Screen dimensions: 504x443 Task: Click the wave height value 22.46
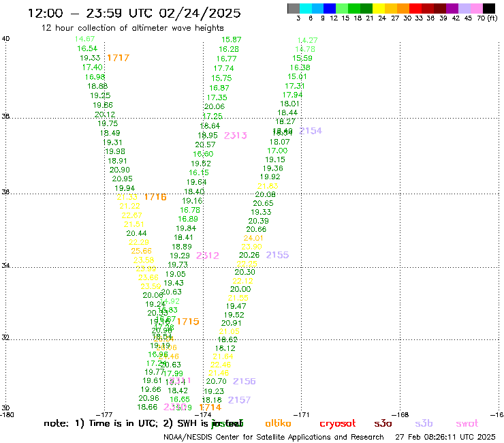(x=221, y=365)
